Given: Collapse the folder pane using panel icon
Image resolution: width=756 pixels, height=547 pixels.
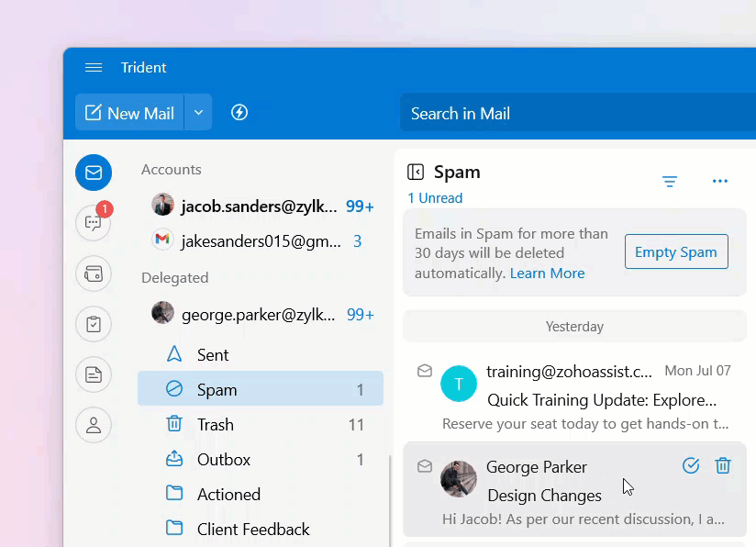Looking at the screenshot, I should (x=415, y=172).
